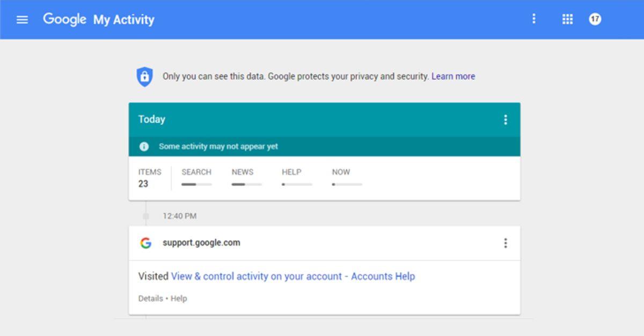Select the SEARCH activity filter
This screenshot has width=644, height=336.
click(196, 172)
